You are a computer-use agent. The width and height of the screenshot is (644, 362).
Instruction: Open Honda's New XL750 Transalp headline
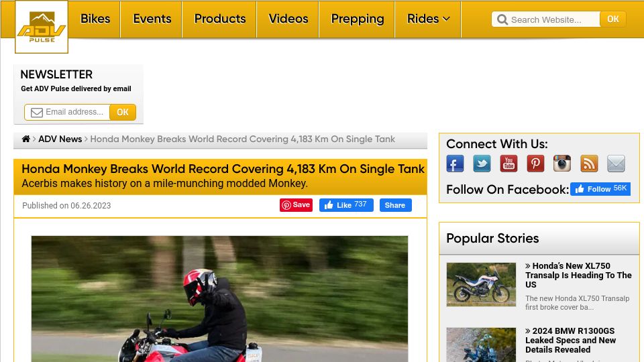click(x=578, y=275)
